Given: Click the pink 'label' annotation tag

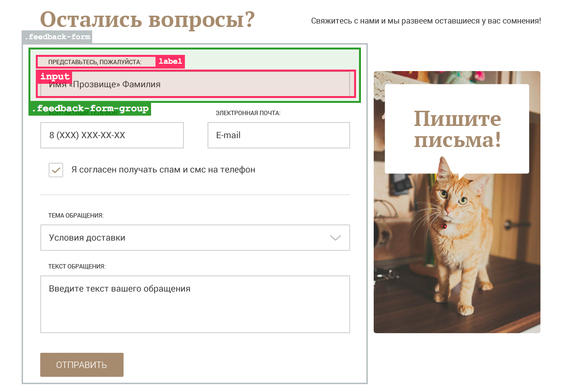Looking at the screenshot, I should pyautogui.click(x=170, y=61).
